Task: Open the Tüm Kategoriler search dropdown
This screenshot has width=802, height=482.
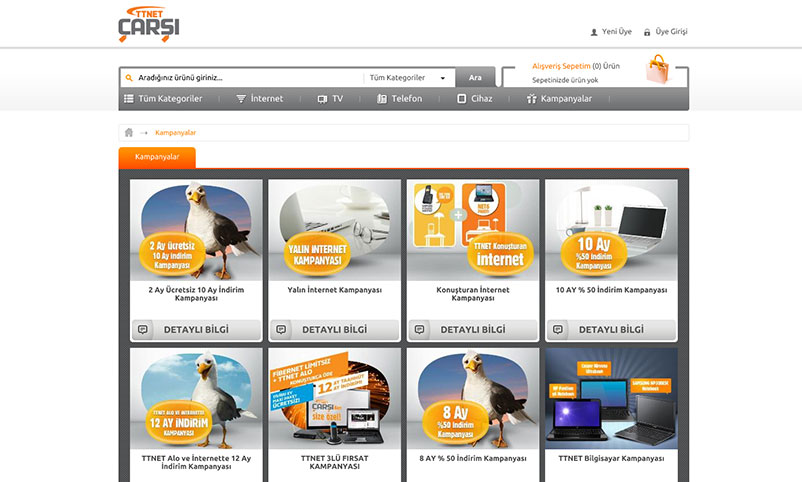Action: coord(409,78)
